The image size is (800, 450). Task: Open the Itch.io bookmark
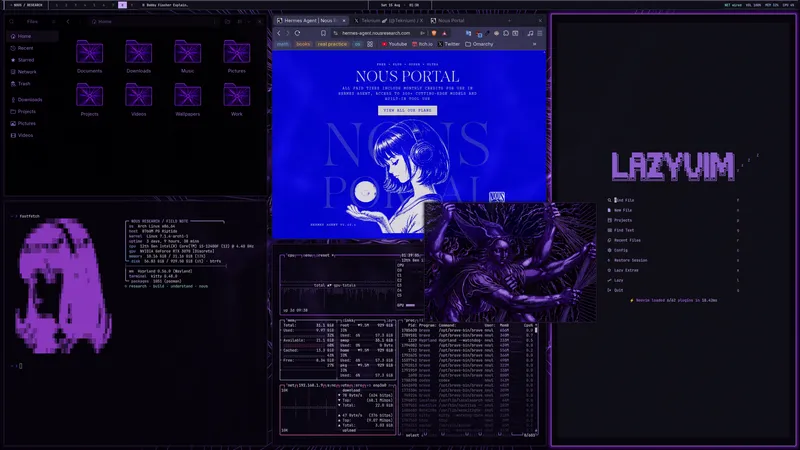[x=422, y=44]
